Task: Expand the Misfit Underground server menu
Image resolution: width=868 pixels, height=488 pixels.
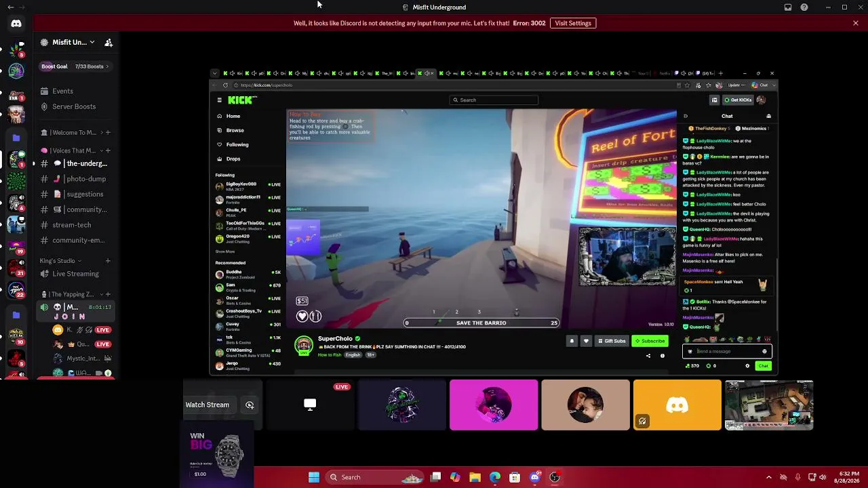Action: tap(67, 42)
